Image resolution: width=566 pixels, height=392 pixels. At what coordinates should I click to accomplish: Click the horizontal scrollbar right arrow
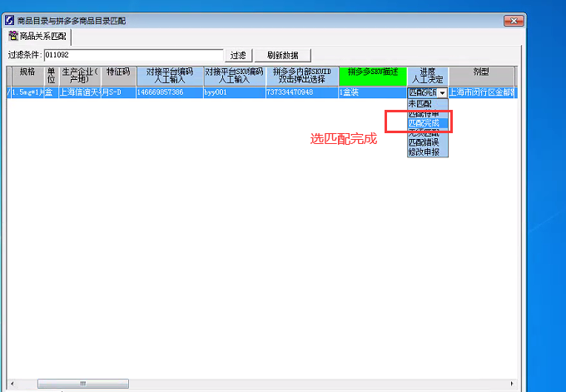coord(512,384)
